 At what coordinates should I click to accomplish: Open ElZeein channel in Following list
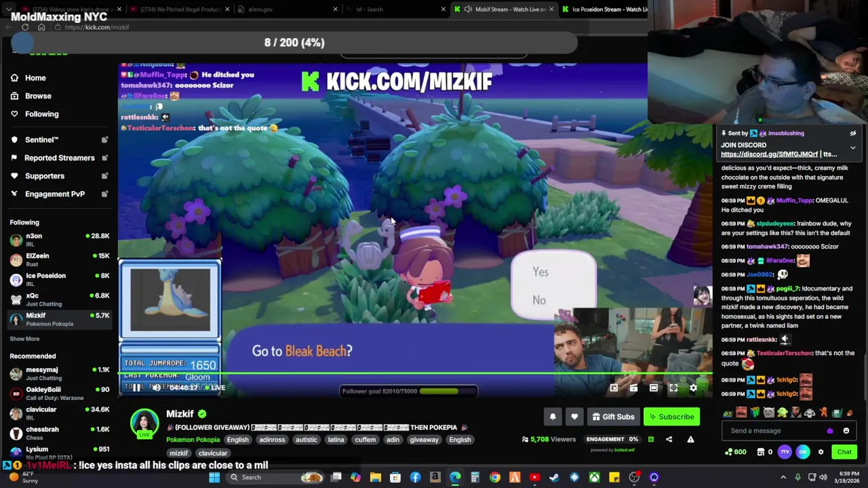coord(60,260)
